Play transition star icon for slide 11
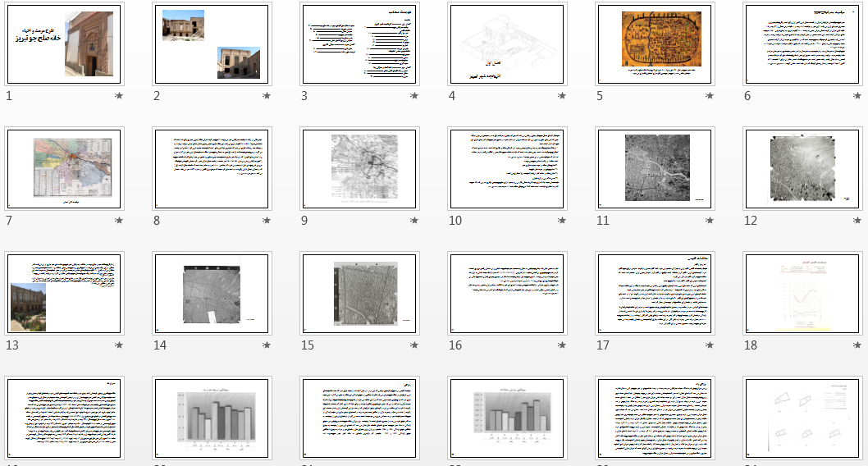 (710, 220)
